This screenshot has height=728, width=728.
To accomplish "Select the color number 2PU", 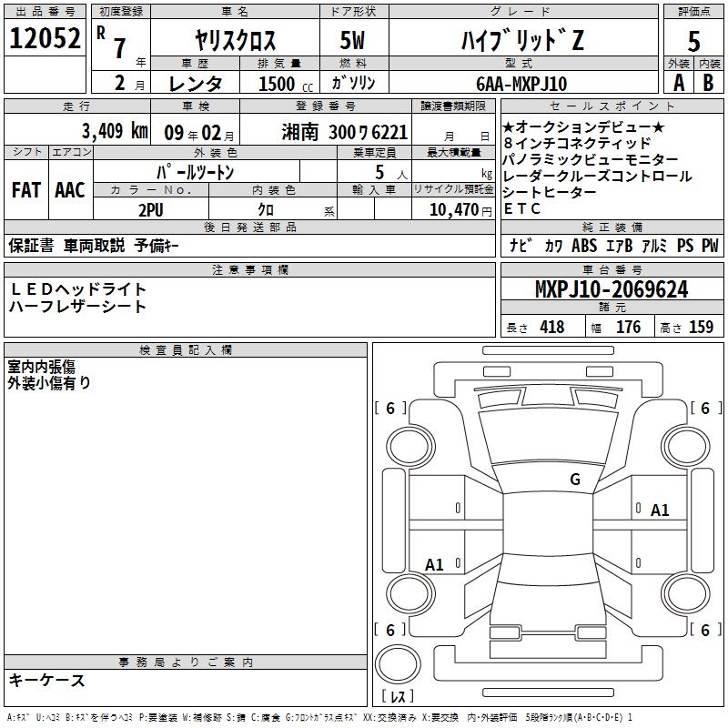I will 150,210.
